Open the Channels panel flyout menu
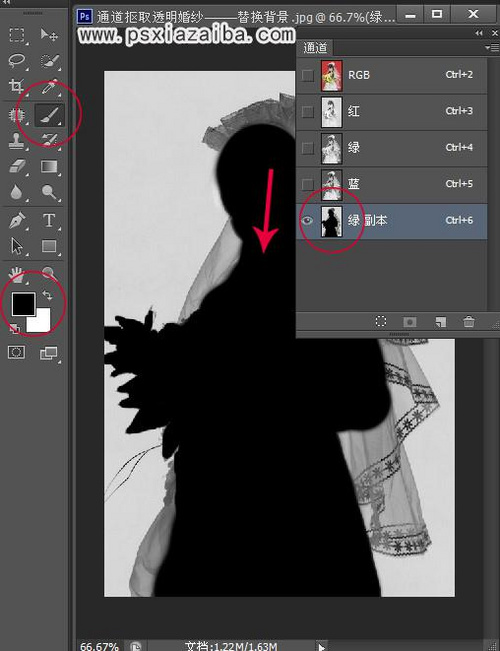Screen dimensions: 500x651 (x=492, y=48)
